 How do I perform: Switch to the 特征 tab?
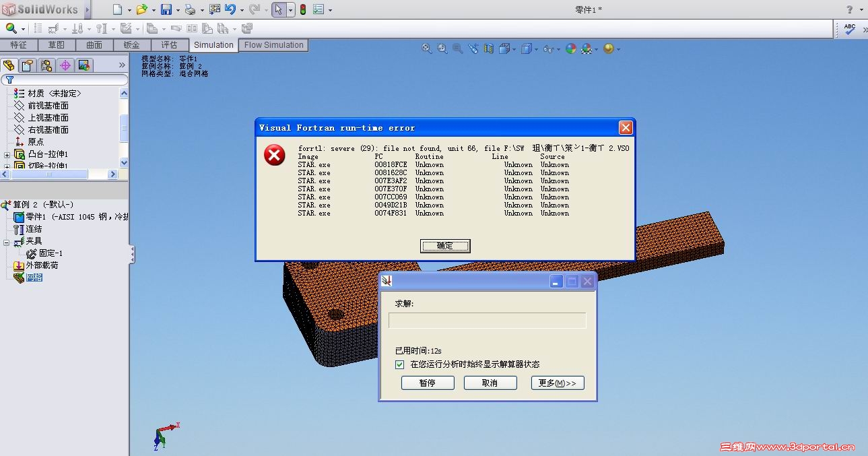coord(19,45)
